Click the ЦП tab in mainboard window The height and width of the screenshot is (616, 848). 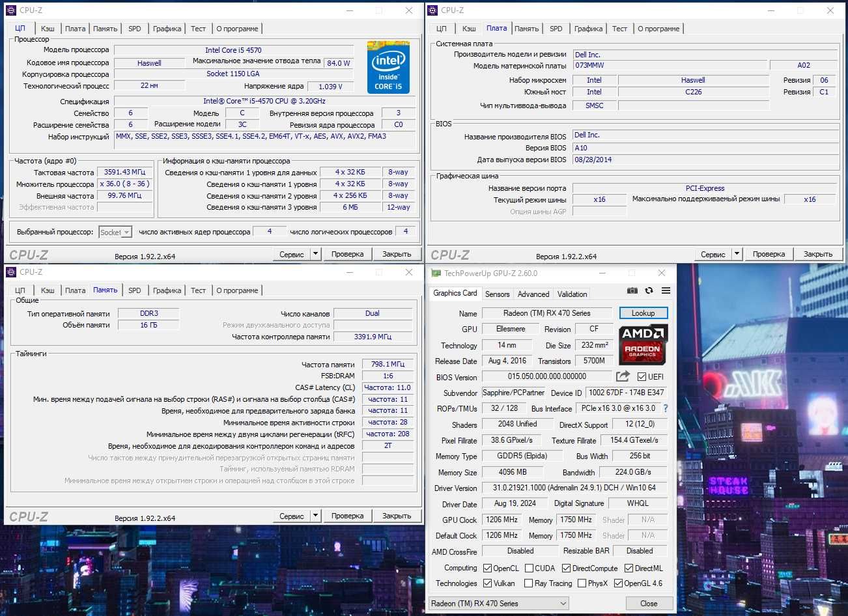coord(442,29)
